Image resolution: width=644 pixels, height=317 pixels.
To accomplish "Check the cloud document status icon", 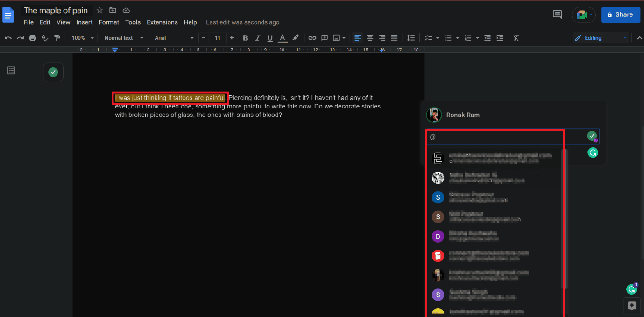I will point(126,10).
